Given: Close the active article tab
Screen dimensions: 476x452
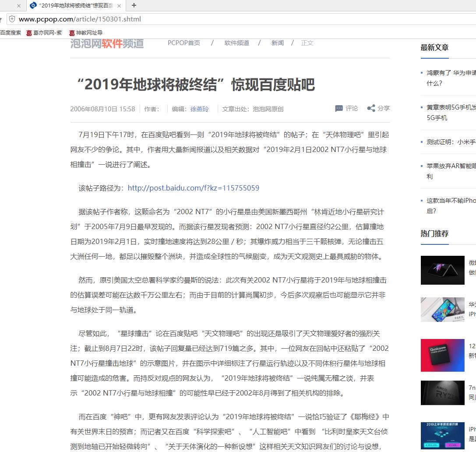Looking at the screenshot, I should point(119,6).
